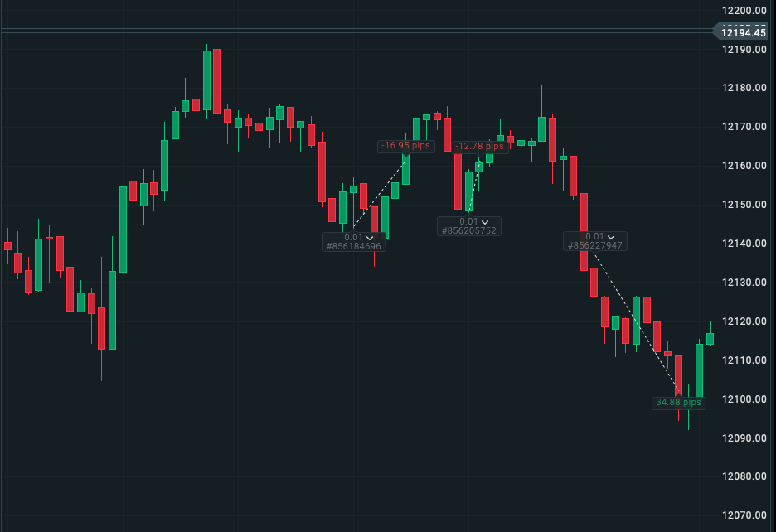Click the dashed trade line toward -16.95 pips

click(377, 196)
